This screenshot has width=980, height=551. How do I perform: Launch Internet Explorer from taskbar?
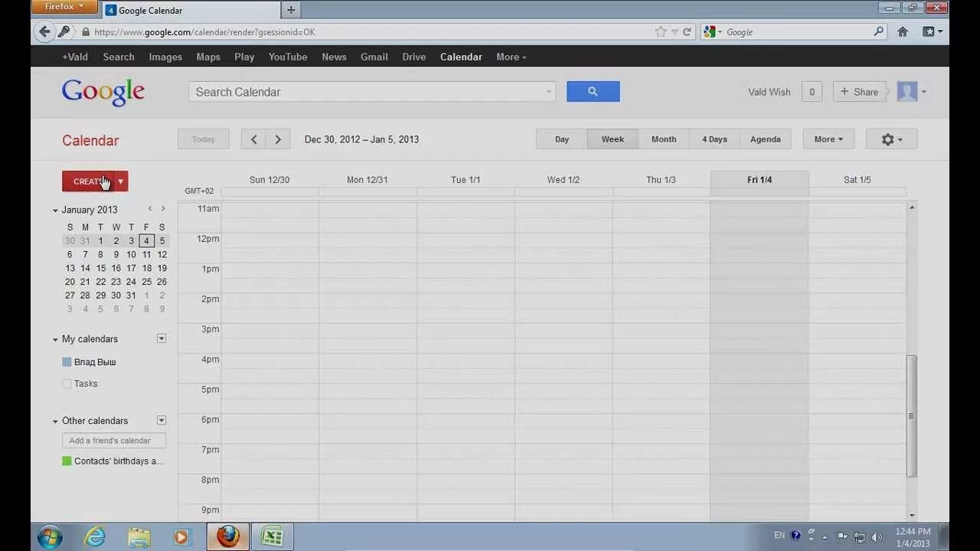coord(95,536)
